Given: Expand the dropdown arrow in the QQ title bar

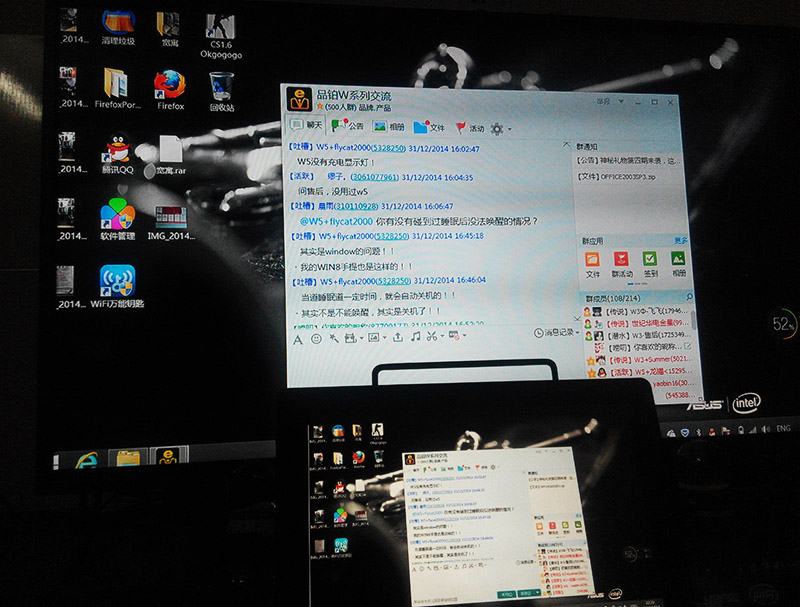Looking at the screenshot, I should [621, 101].
